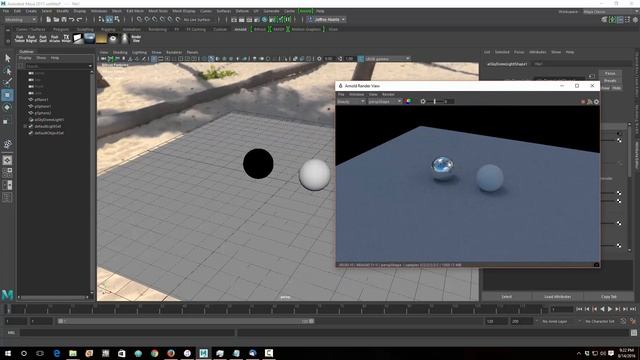Activate the Paint selection brush tool

[7, 82]
